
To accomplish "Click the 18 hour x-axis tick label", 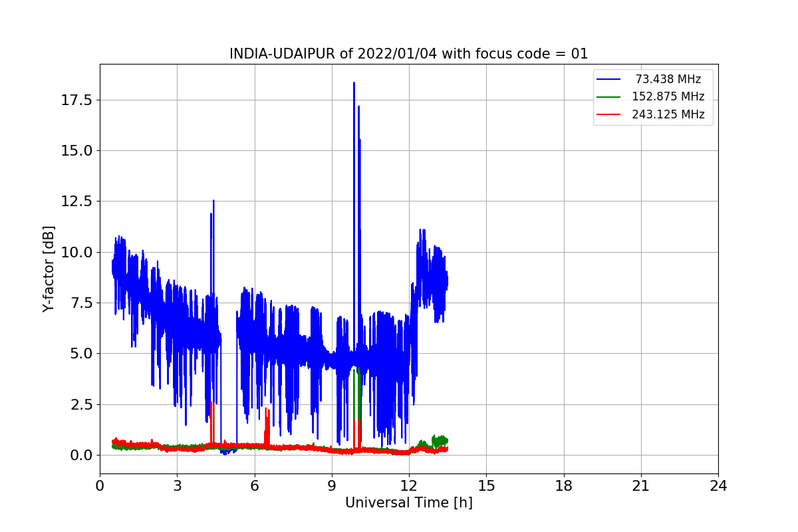I will (x=564, y=486).
